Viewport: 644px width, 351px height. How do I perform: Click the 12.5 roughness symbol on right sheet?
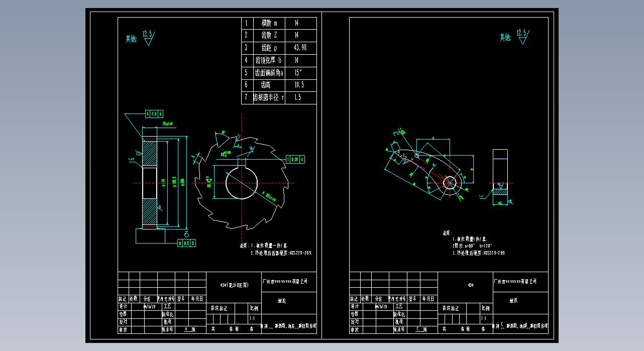522,37
